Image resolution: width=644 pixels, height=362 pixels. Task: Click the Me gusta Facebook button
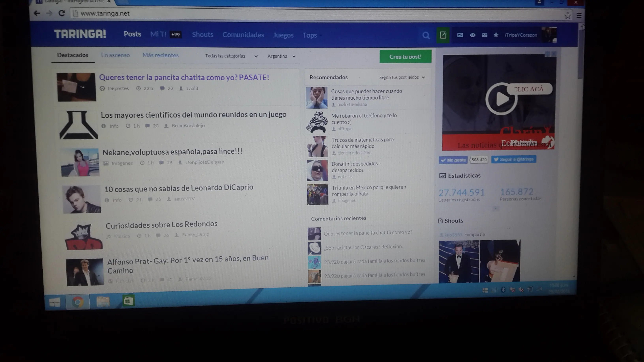[453, 160]
